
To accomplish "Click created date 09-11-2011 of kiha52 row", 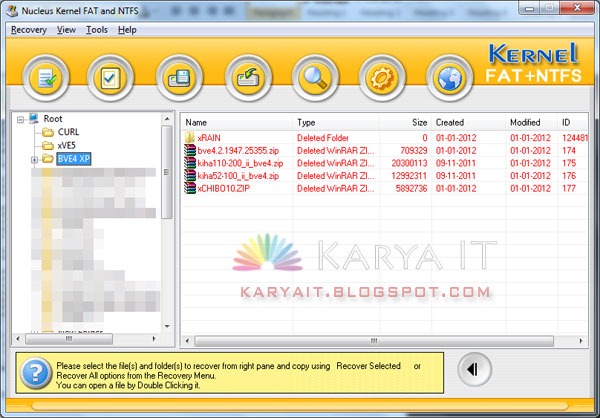I will (456, 176).
